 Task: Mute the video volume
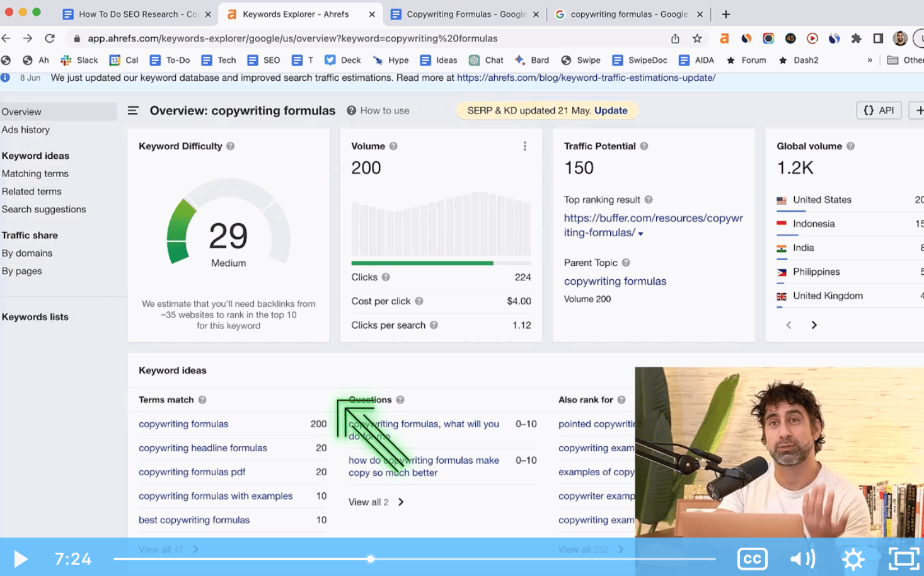tap(802, 559)
